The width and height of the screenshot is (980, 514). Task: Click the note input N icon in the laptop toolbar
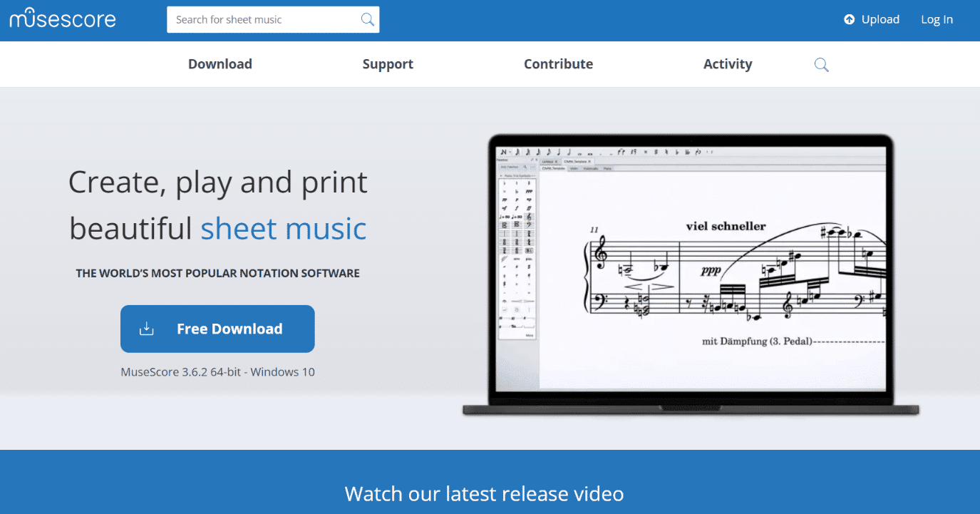[503, 152]
